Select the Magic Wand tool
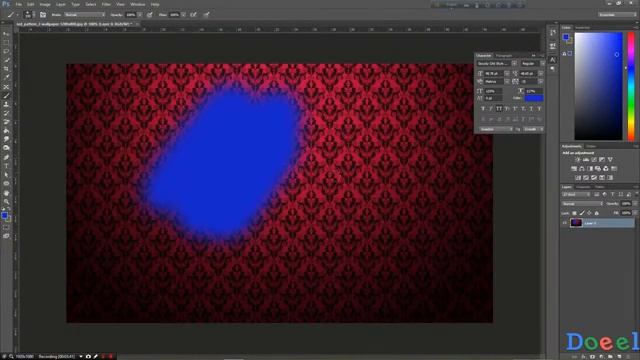This screenshot has width=640, height=360. (6, 60)
